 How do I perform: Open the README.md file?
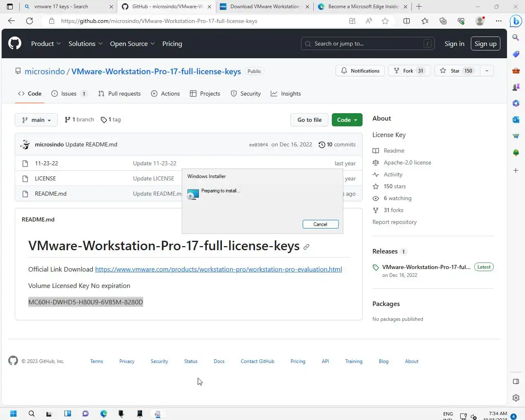pyautogui.click(x=50, y=194)
